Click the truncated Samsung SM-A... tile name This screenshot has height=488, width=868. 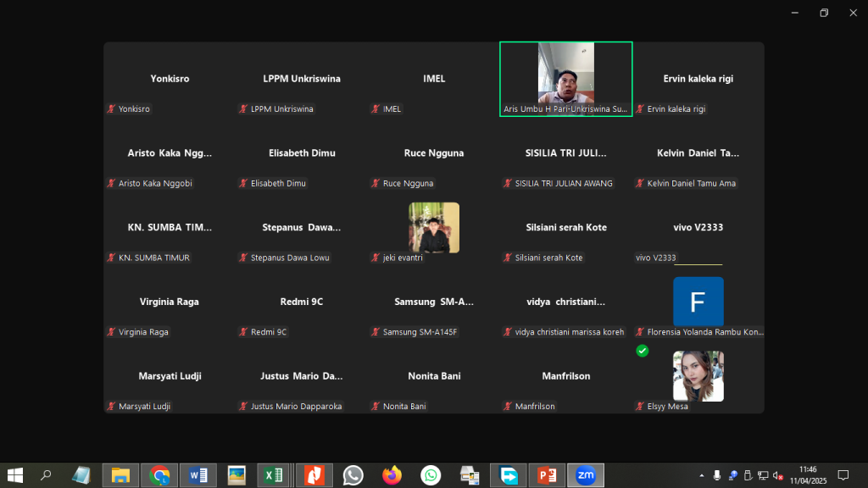click(434, 302)
